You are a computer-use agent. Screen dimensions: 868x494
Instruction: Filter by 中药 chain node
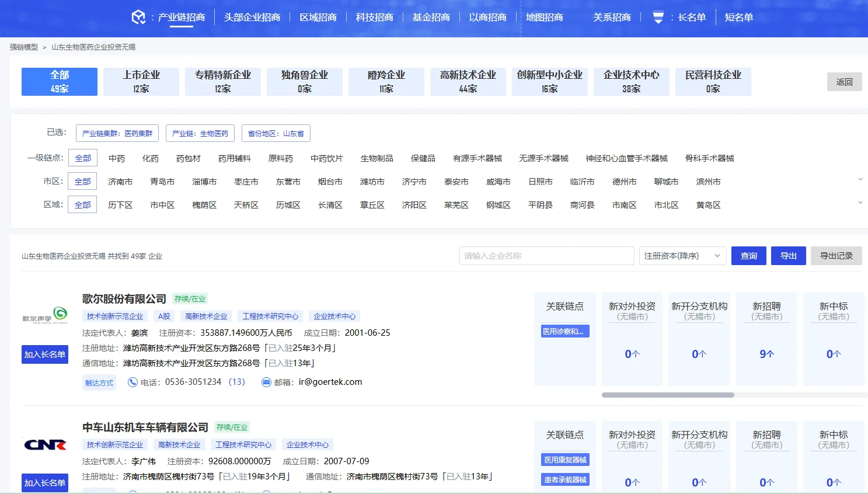click(x=117, y=158)
